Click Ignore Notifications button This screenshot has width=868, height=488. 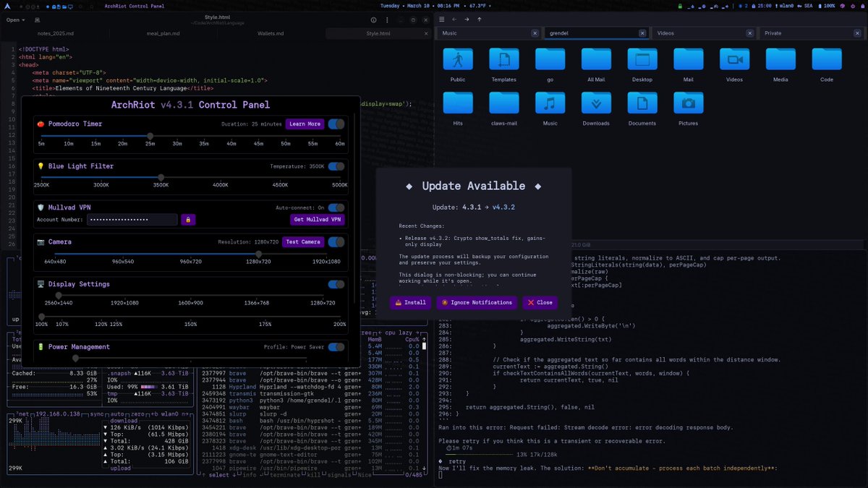(476, 302)
